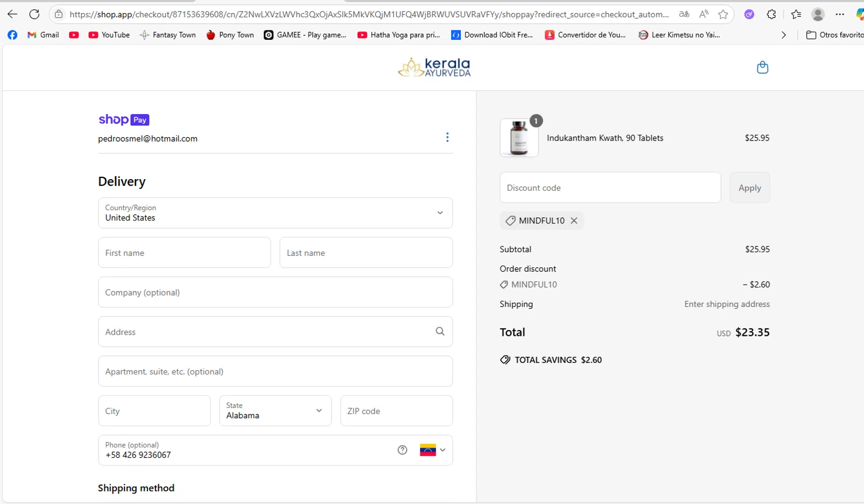This screenshot has width=864, height=504.
Task: Click the address search magnifier icon
Action: pos(440,331)
